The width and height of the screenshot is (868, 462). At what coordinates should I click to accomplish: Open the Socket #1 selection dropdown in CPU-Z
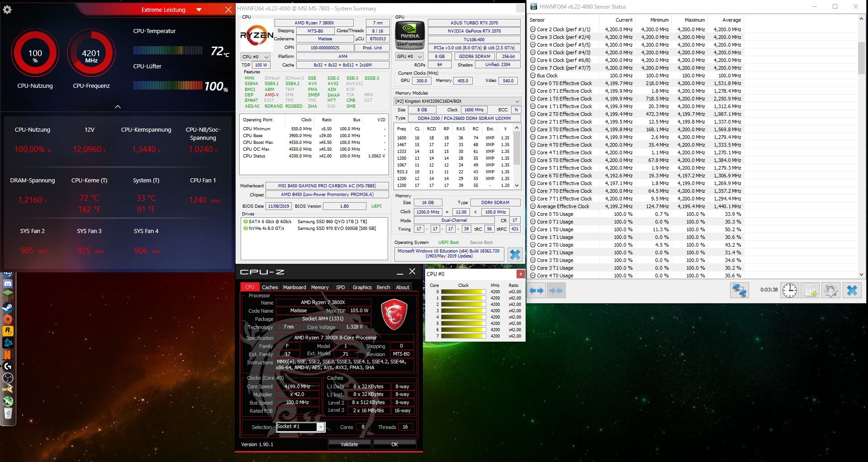click(x=300, y=427)
